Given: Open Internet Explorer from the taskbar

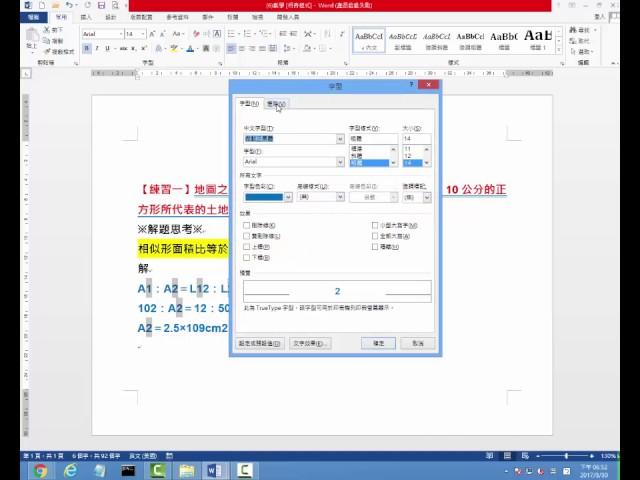Looking at the screenshot, I should tap(70, 470).
